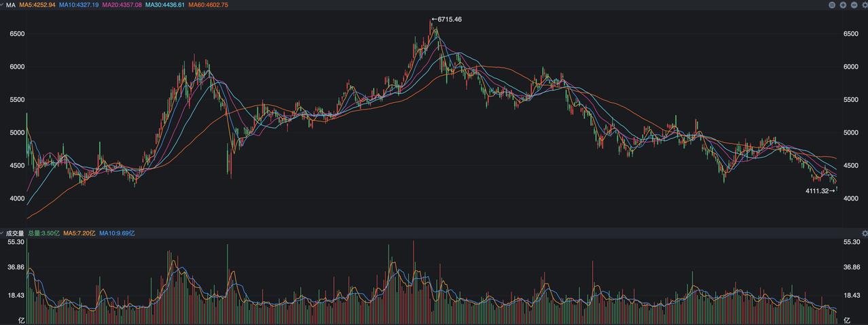This screenshot has width=868, height=325.
Task: Select the MA indicator label
Action: (x=11, y=5)
